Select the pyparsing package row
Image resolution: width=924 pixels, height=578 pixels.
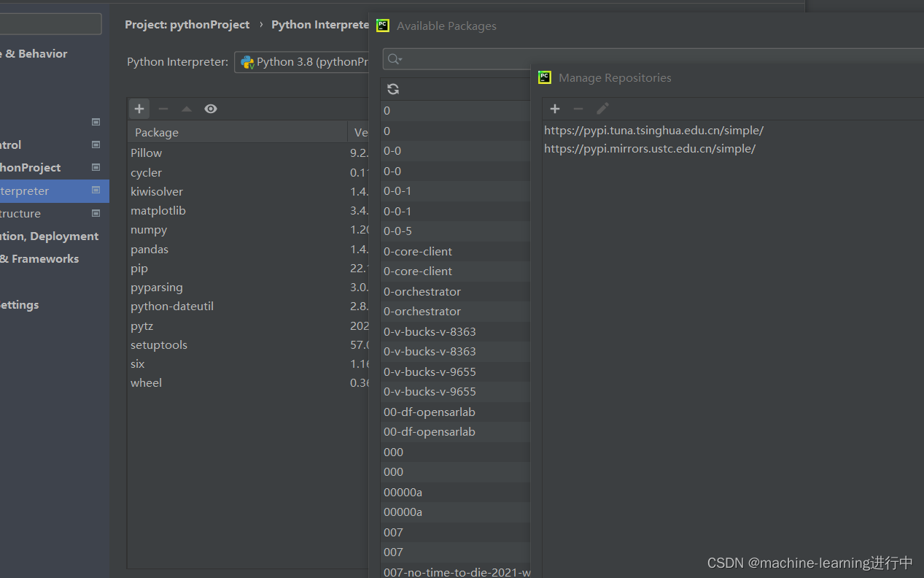pos(248,287)
